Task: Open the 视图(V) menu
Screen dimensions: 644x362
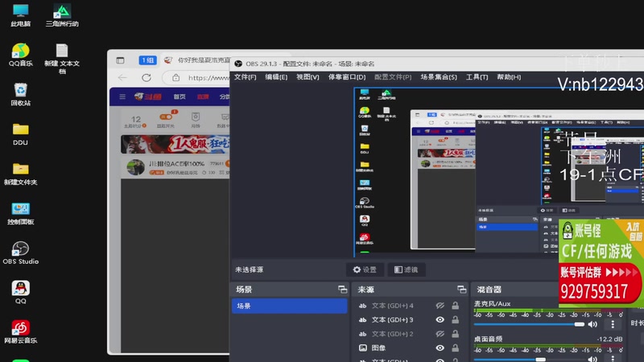Action: (308, 77)
